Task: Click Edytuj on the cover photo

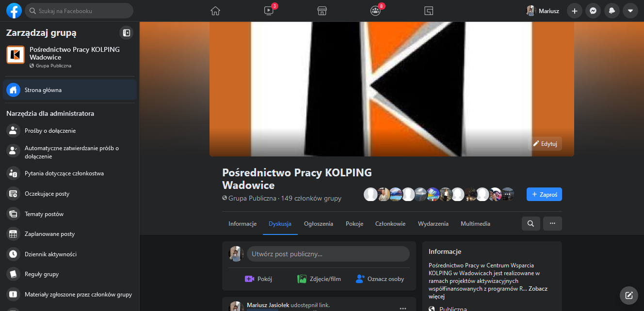Action: pyautogui.click(x=545, y=143)
